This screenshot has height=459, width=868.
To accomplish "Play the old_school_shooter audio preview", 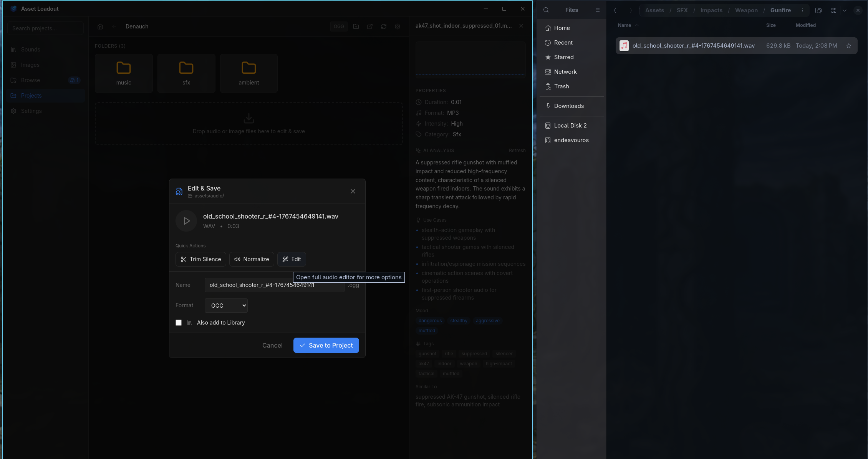I will pos(186,221).
